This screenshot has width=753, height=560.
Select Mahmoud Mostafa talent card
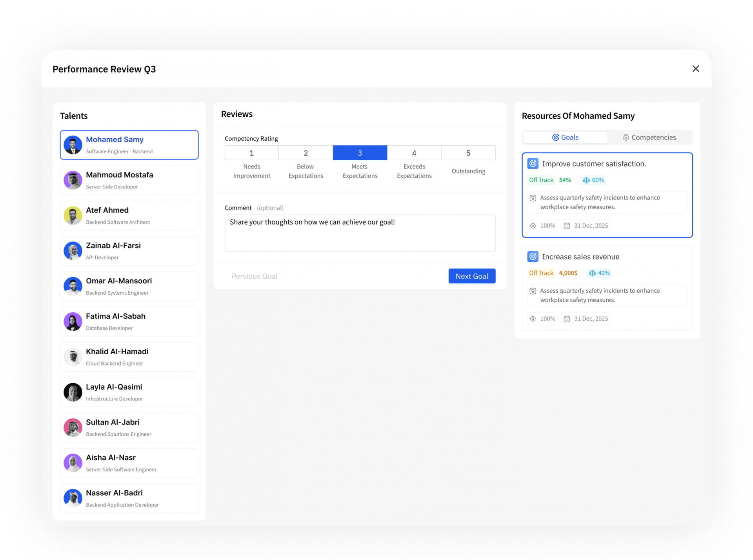[x=129, y=180]
